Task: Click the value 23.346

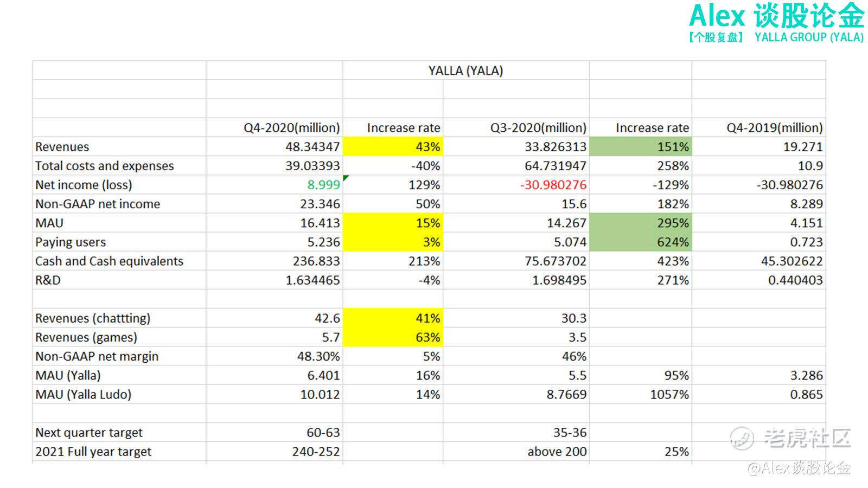Action: pyautogui.click(x=320, y=204)
